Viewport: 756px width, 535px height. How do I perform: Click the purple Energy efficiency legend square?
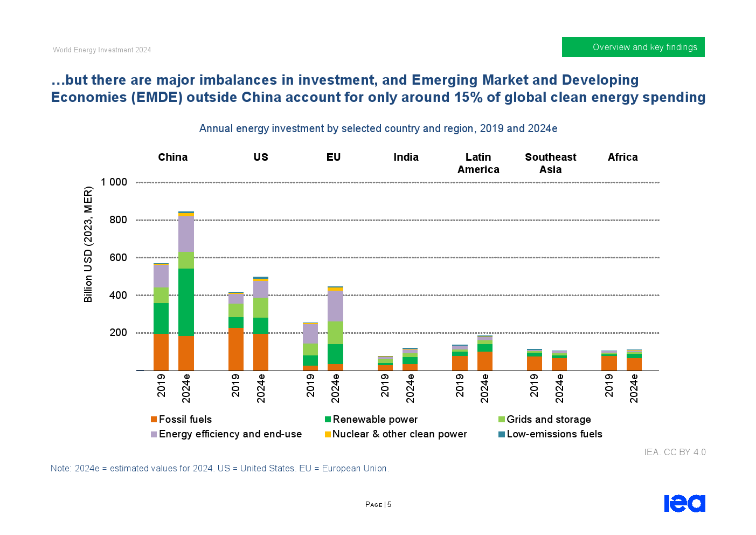coord(154,434)
